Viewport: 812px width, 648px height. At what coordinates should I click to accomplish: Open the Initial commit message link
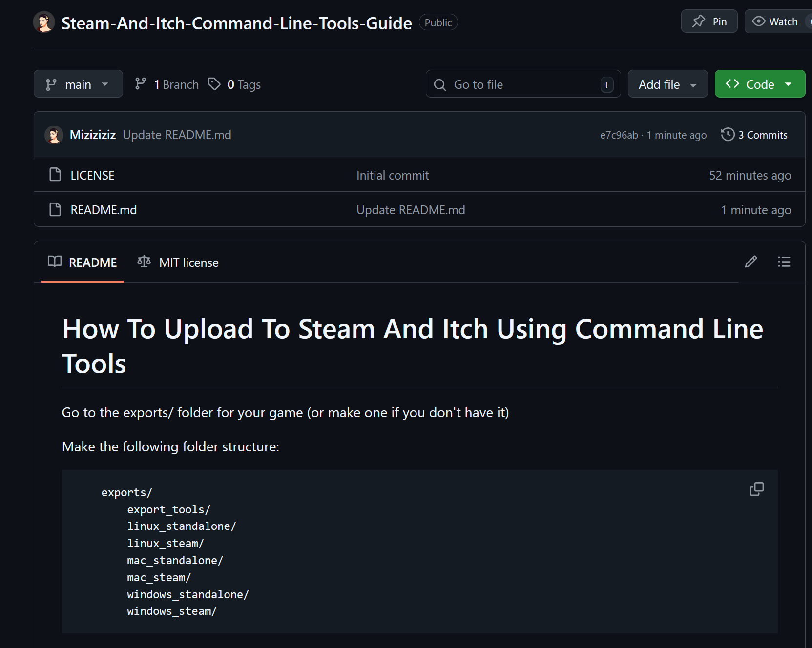(x=393, y=175)
